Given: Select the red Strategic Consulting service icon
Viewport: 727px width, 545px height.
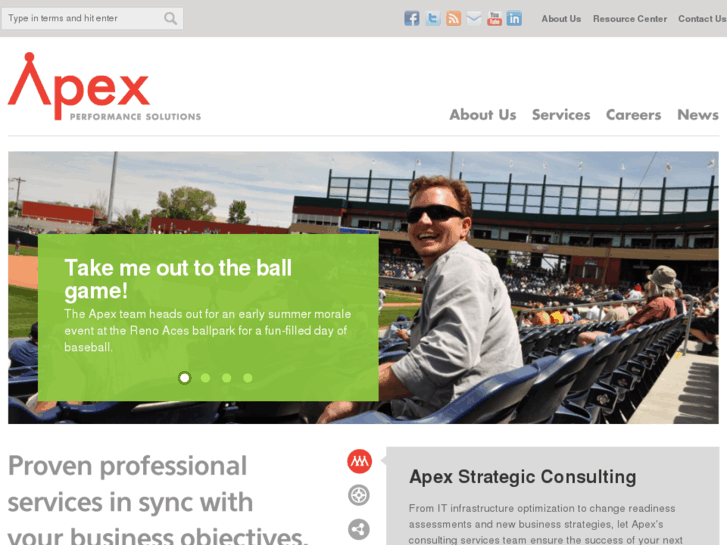Looking at the screenshot, I should point(359,461).
